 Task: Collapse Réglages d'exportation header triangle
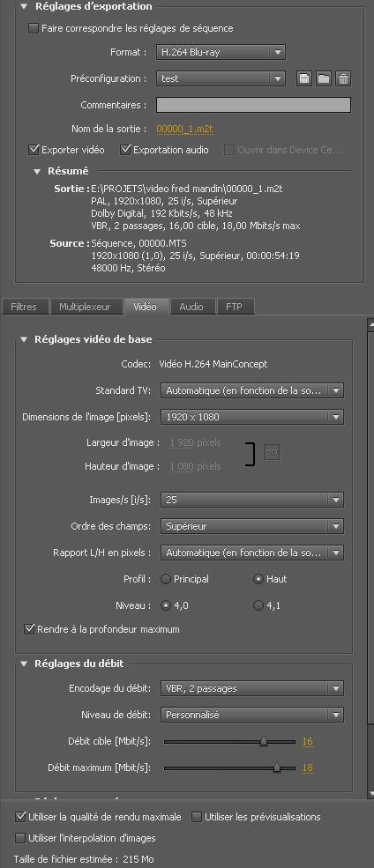pos(24,7)
